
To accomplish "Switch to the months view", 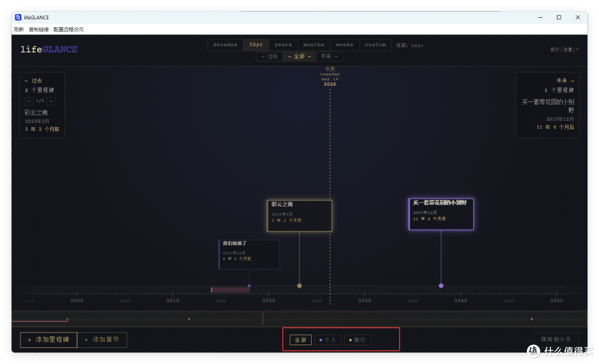I will [313, 45].
